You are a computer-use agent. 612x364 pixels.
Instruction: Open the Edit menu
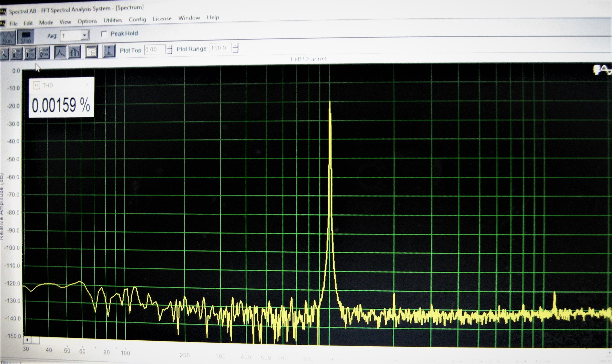coord(28,23)
